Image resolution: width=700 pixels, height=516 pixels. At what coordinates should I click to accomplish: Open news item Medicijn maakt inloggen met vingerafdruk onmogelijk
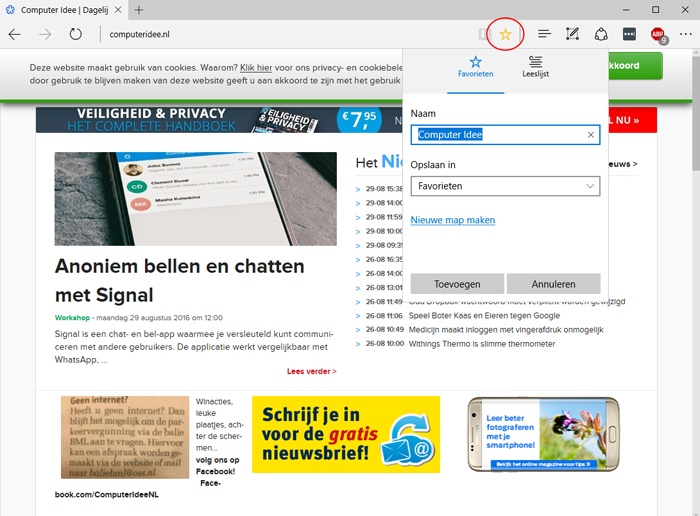click(506, 330)
